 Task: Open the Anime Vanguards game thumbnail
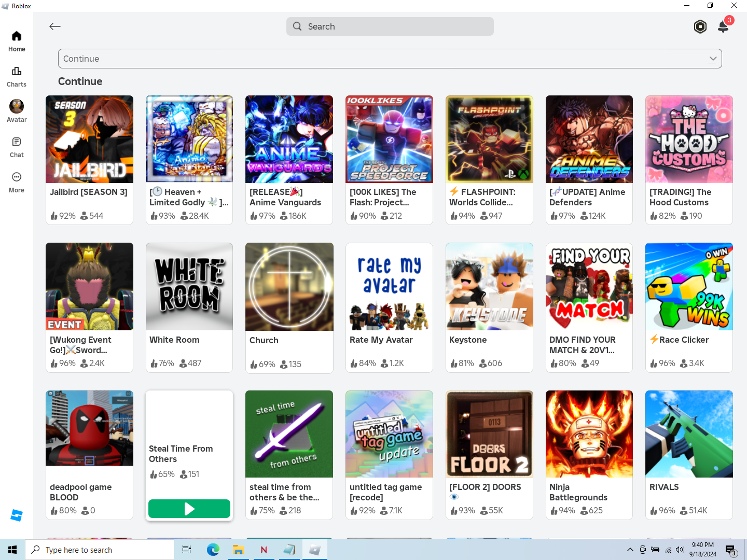[x=289, y=139]
